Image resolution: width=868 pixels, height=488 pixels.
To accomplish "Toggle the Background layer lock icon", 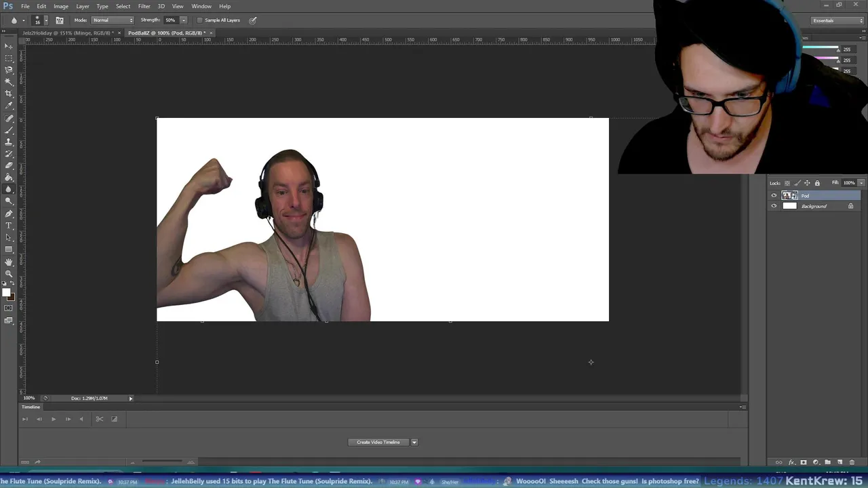I will [x=850, y=206].
